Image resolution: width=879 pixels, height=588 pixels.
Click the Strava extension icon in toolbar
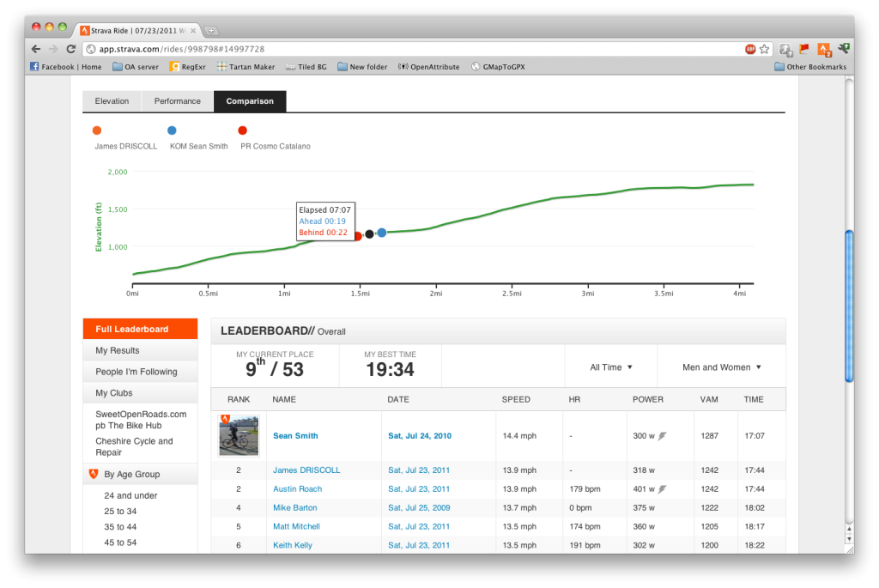822,49
